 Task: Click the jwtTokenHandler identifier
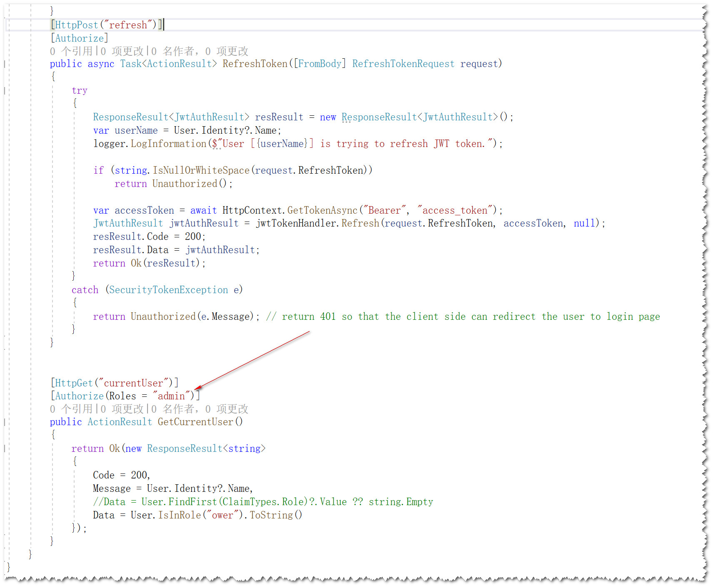click(x=296, y=224)
